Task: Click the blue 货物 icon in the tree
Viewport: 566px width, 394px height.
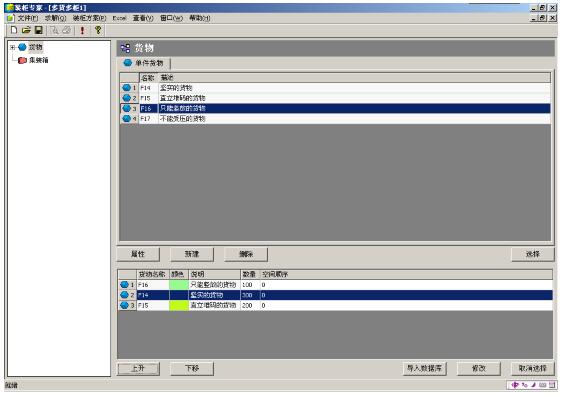Action: [22, 47]
